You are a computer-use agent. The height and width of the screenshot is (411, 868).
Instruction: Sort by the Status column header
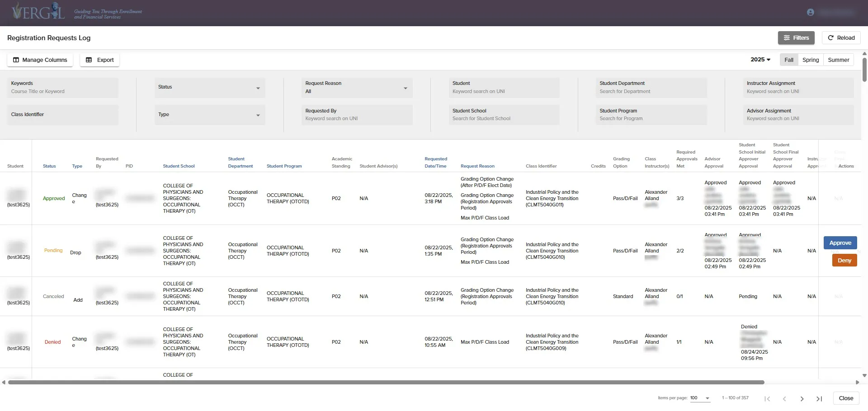(x=49, y=166)
